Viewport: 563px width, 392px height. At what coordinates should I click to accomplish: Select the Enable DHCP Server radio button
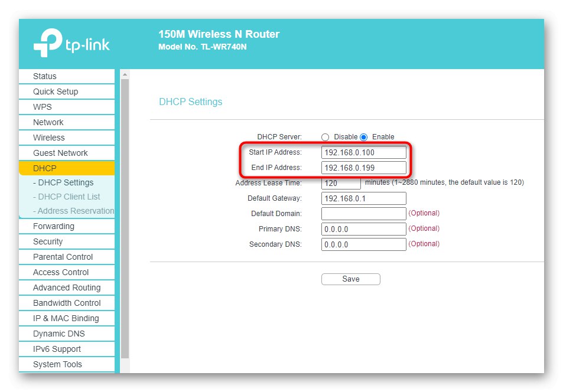pyautogui.click(x=364, y=137)
